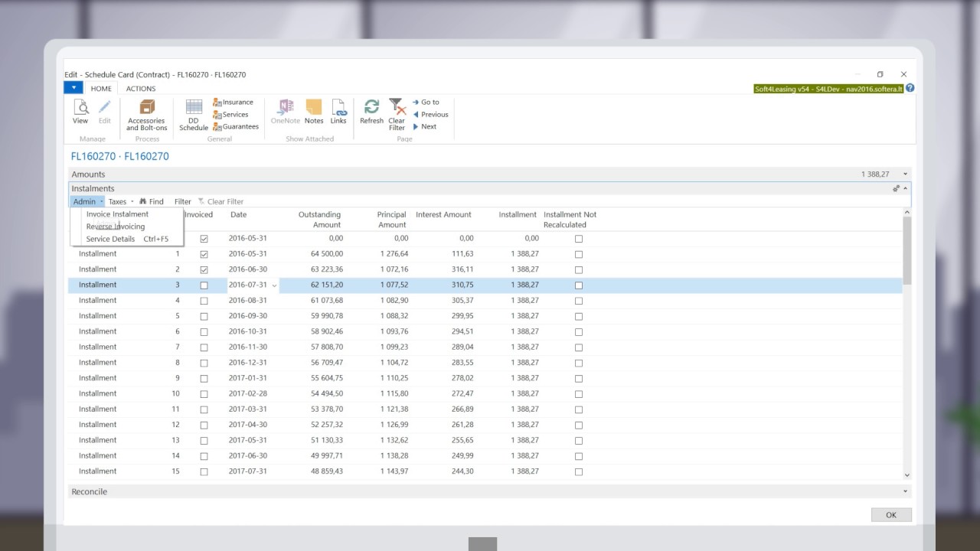
Task: Open Services from the General group
Action: tap(230, 114)
